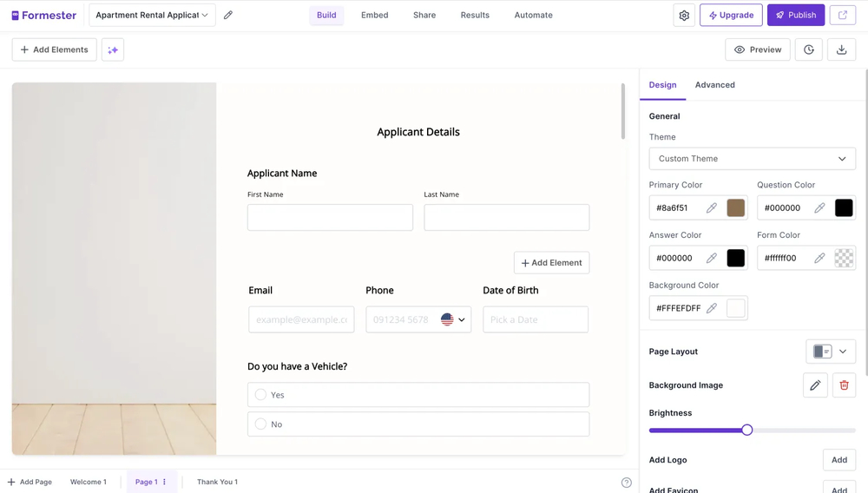
Task: Select the Yes radio option
Action: click(x=260, y=395)
